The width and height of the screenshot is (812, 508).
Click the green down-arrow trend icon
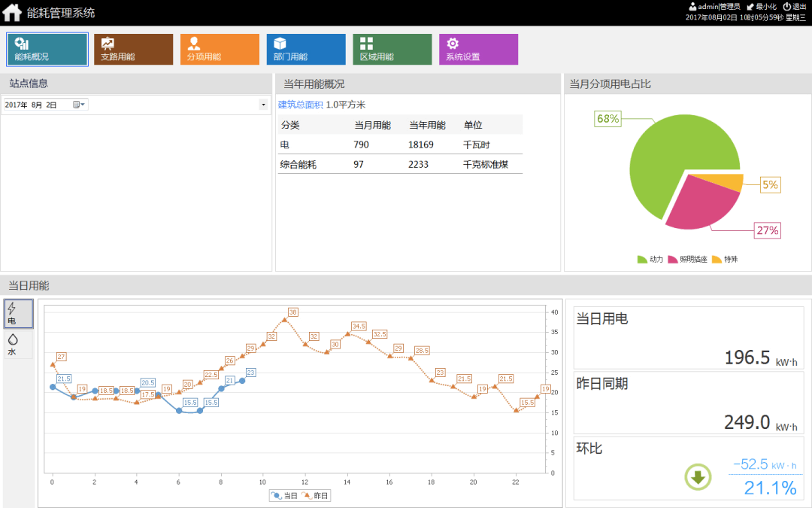(698, 477)
